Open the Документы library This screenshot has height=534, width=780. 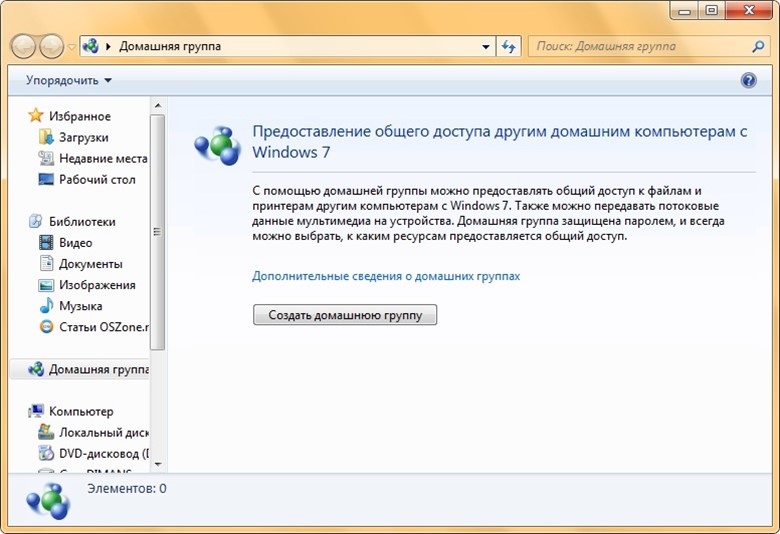click(91, 264)
